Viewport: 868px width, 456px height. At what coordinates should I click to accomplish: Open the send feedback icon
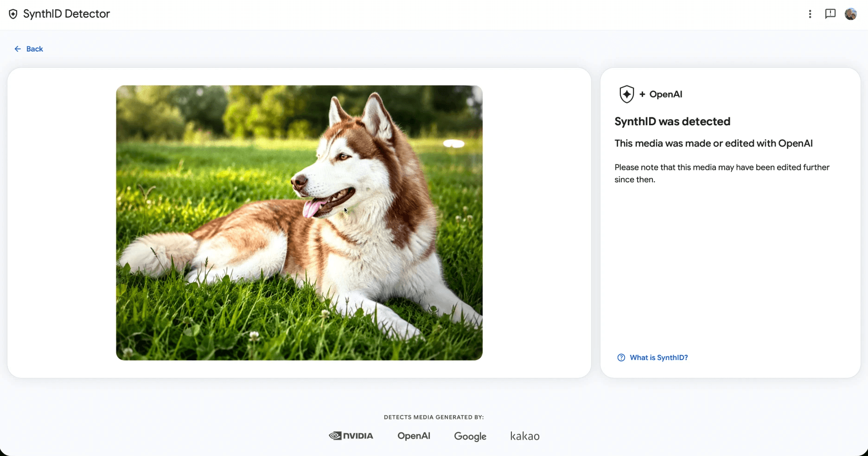click(830, 14)
